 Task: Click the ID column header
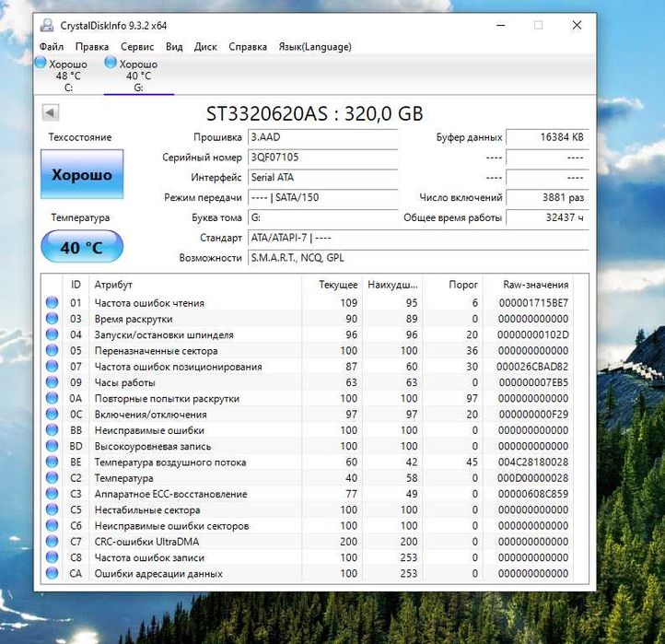[x=76, y=285]
